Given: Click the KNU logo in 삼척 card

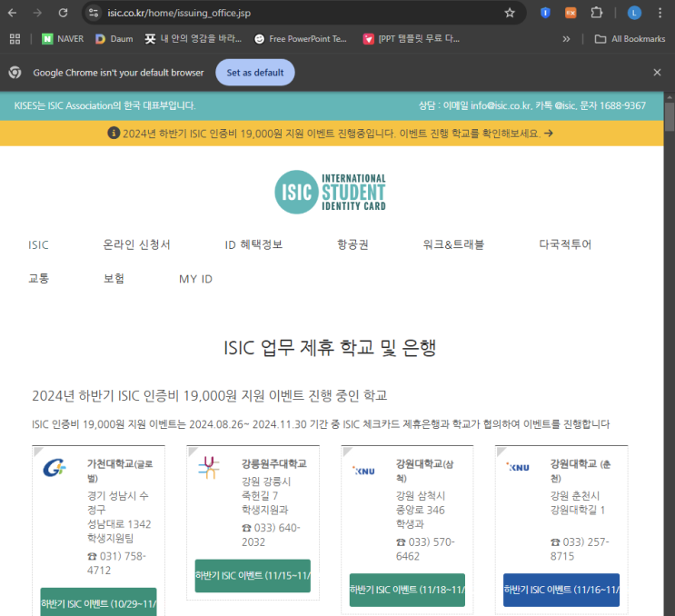Looking at the screenshot, I should (363, 471).
